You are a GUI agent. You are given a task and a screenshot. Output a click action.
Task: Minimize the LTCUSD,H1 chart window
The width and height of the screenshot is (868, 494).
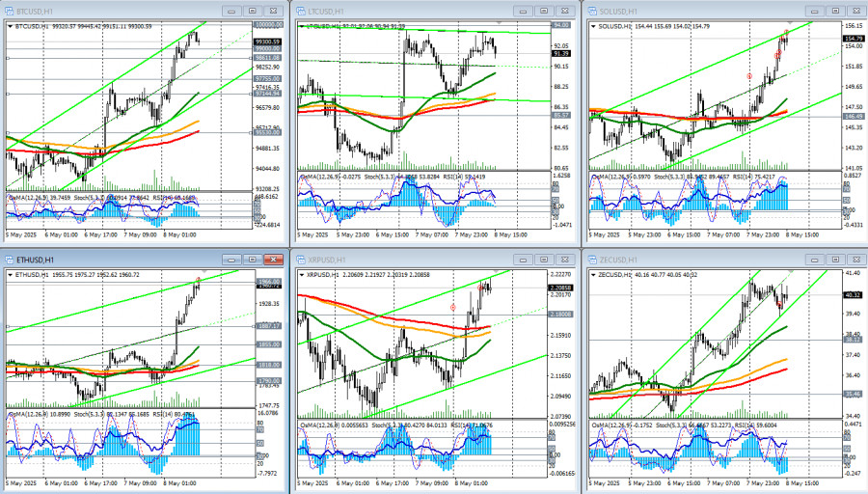point(523,11)
